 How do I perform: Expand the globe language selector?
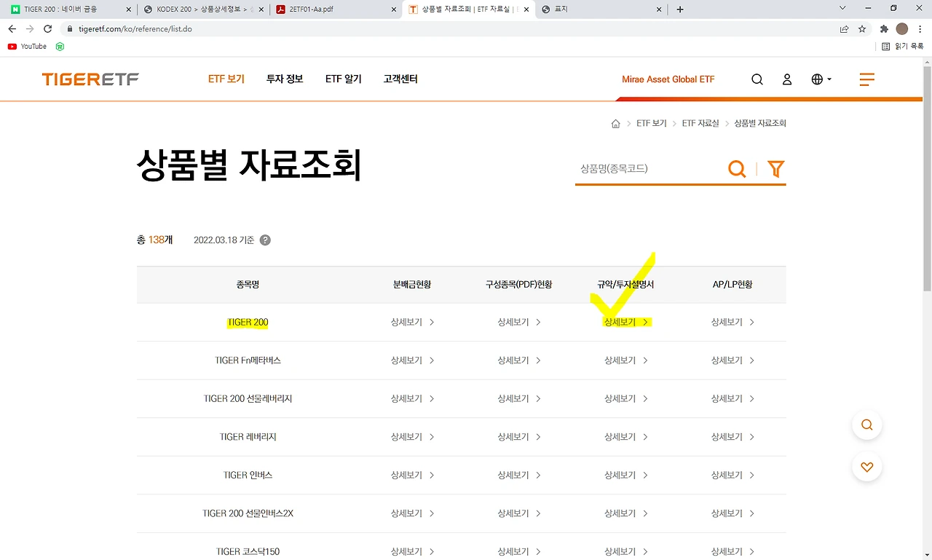click(x=821, y=79)
